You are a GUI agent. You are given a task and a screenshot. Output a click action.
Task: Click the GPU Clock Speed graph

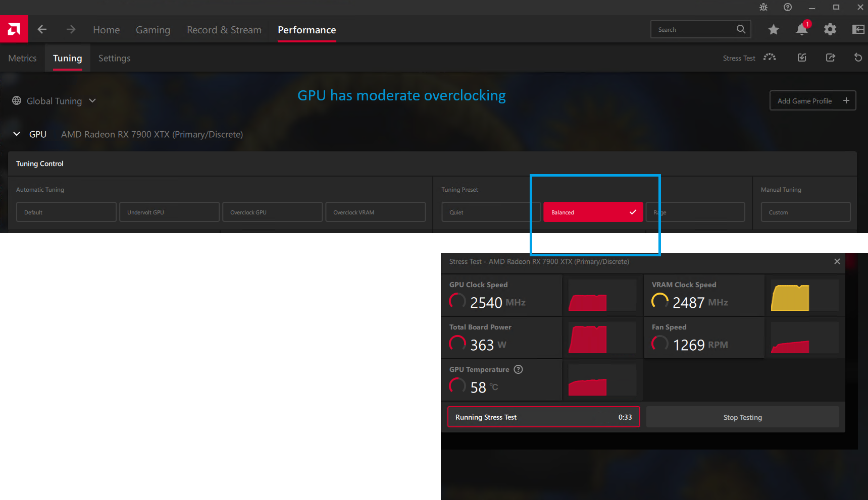click(602, 296)
